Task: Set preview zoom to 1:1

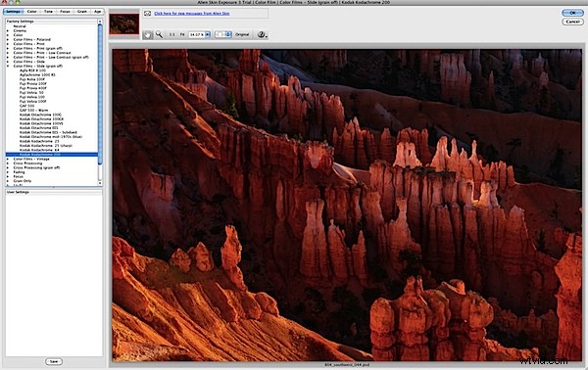Action: point(171,34)
